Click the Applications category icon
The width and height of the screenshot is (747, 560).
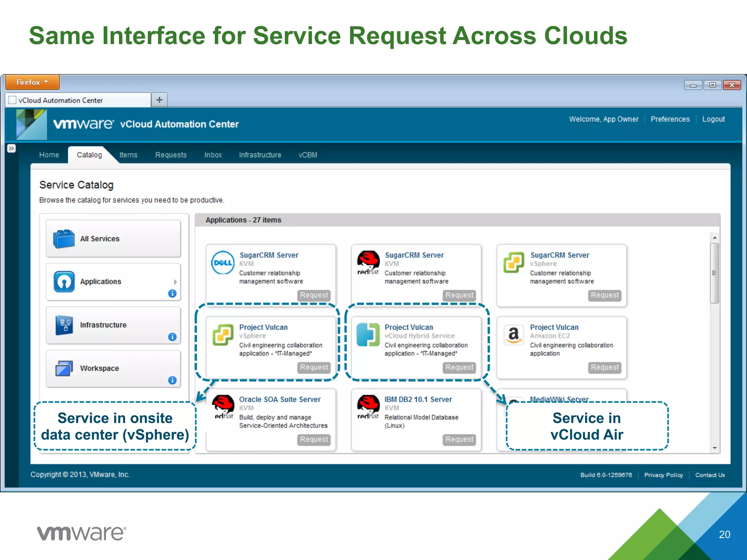point(64,281)
